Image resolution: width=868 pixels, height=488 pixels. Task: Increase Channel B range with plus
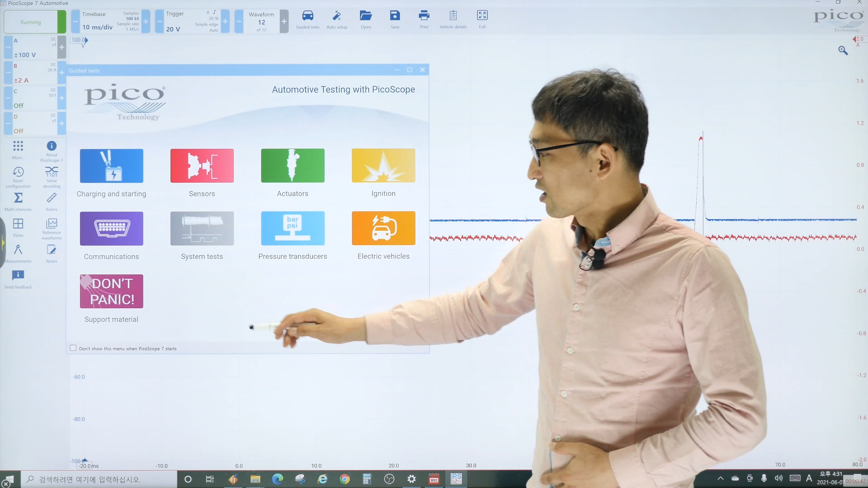62,73
